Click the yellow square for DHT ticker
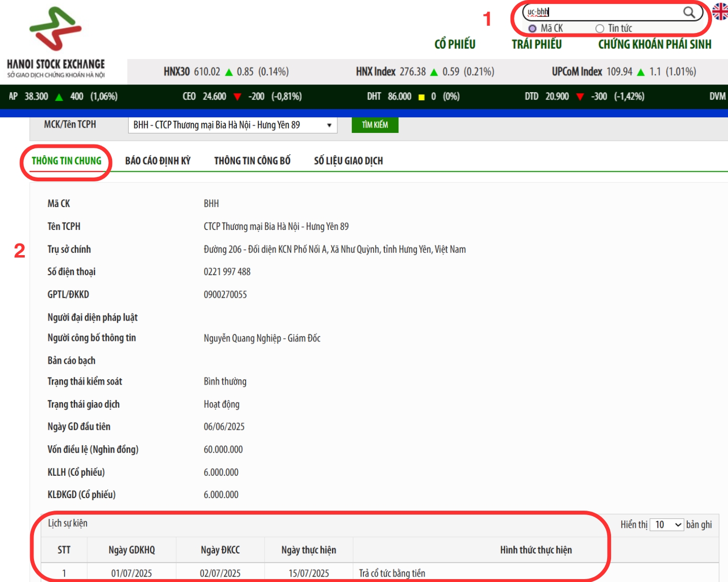728x582 pixels. (x=421, y=97)
